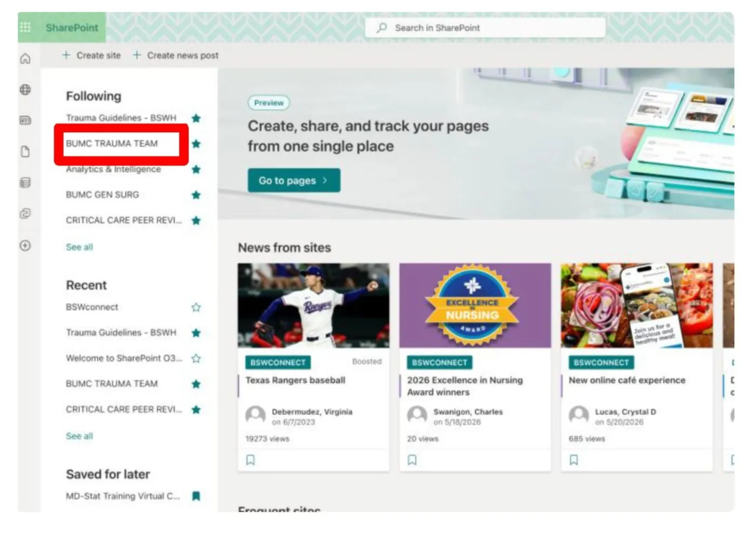The image size is (756, 534).
Task: Click See all under Recent
Action: pos(79,436)
